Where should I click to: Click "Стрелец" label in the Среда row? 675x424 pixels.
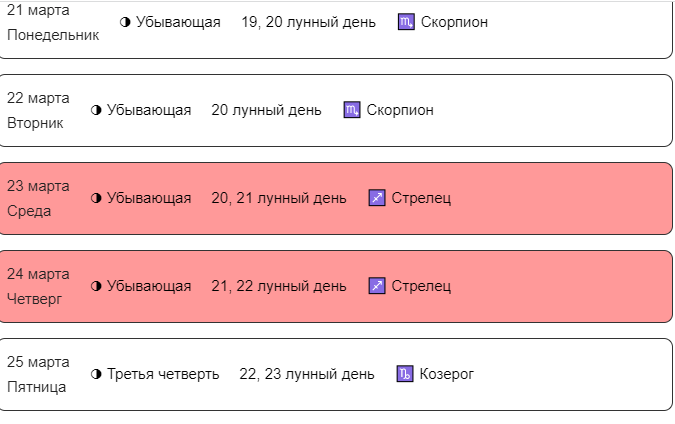click(421, 198)
